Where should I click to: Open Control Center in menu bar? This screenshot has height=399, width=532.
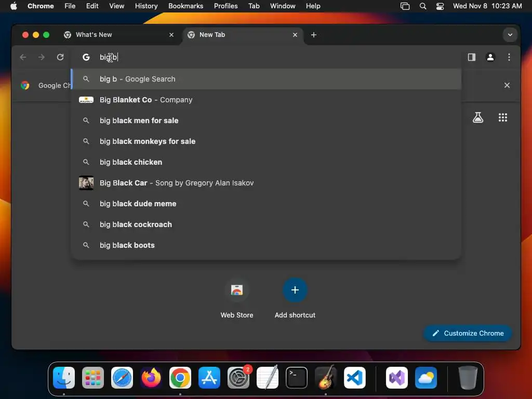pyautogui.click(x=440, y=6)
